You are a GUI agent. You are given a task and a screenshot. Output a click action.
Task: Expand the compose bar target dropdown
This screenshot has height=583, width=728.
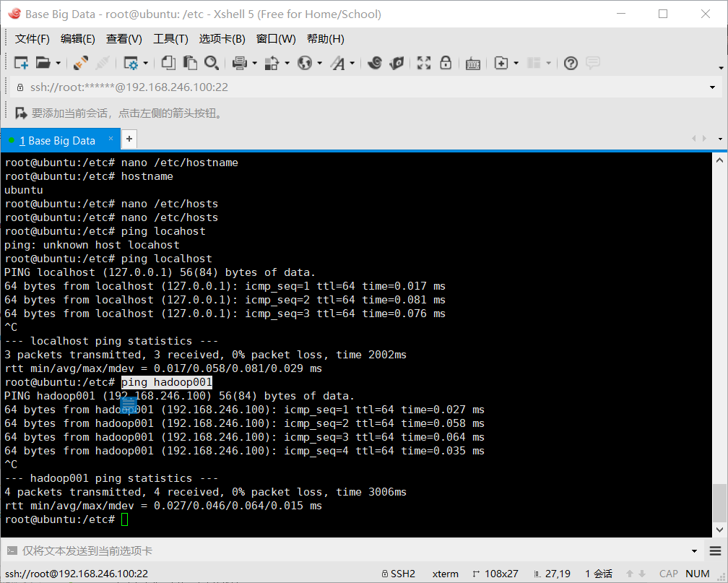694,551
